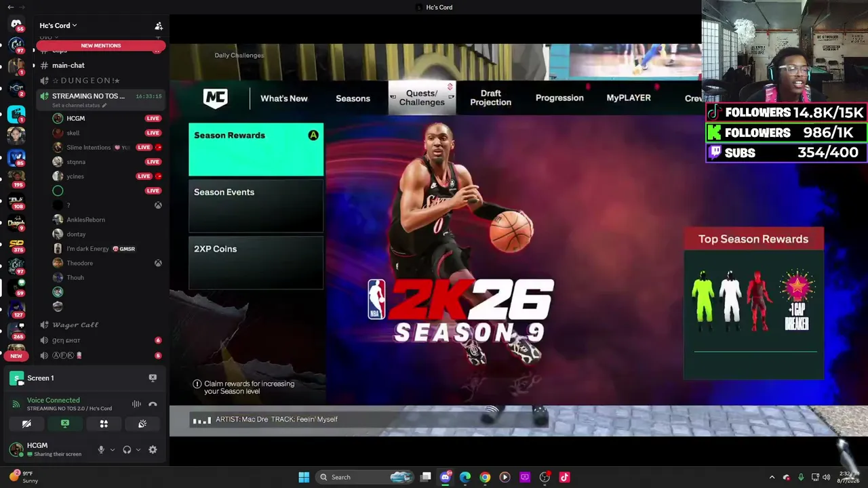Viewport: 868px width, 488px height.
Task: Open TikTok app from the taskbar
Action: pos(564,477)
